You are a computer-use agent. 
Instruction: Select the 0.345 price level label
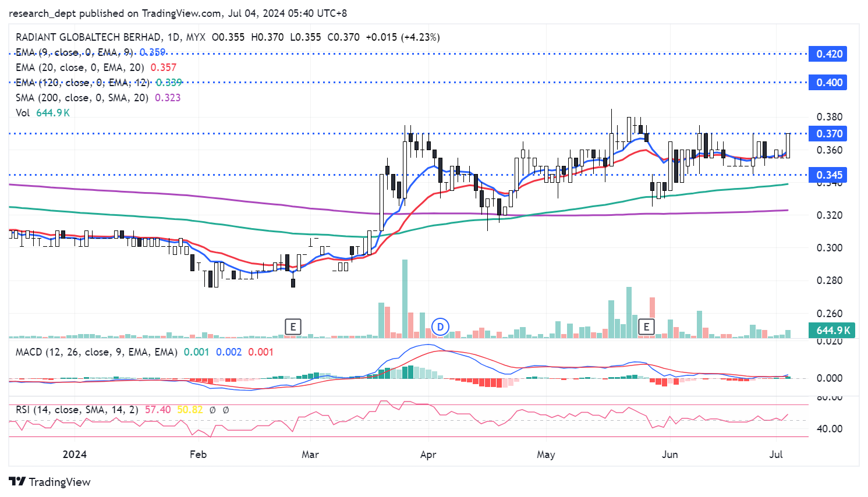828,175
